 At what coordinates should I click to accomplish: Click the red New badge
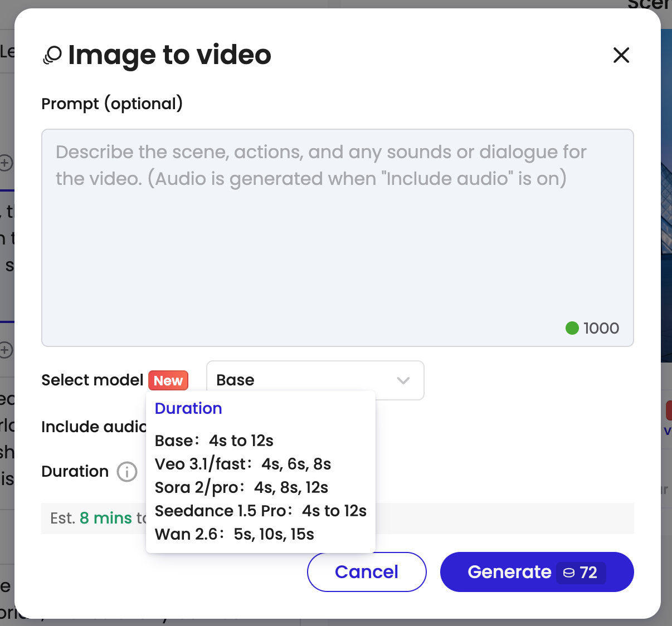(168, 380)
